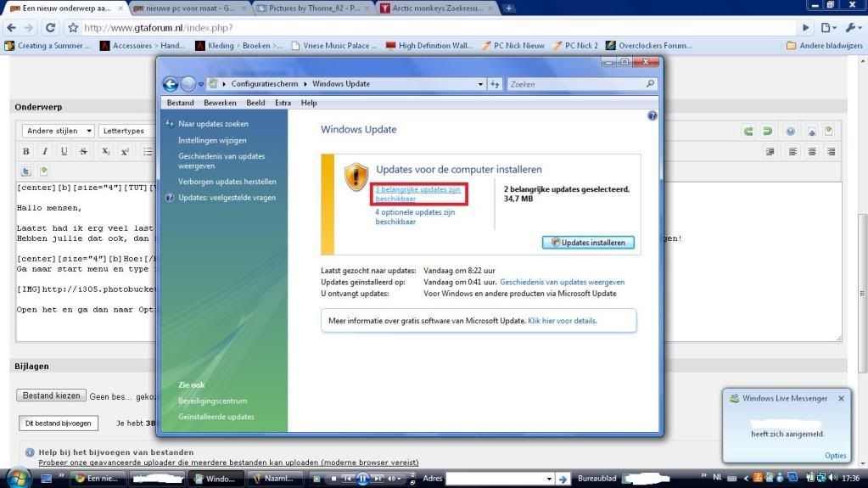Reload the browser page
Screen dimensions: 868x488
click(50, 28)
